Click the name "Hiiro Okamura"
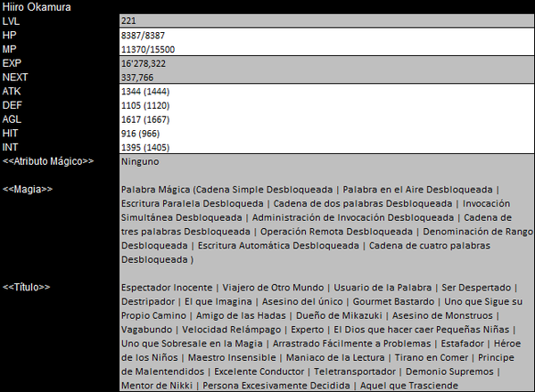Screen dimensions: 535x392 [x=37, y=7]
